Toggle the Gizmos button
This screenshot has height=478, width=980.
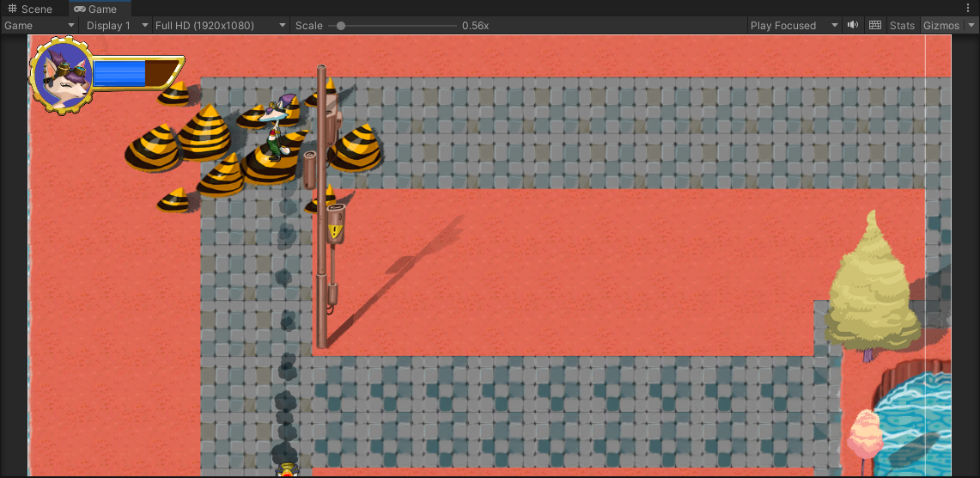[940, 26]
